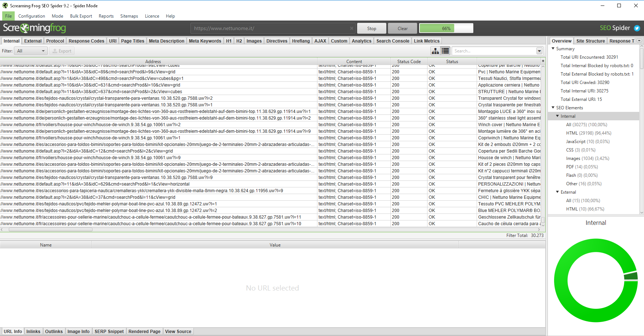Switch to the Hreflang tab
The height and width of the screenshot is (336, 644).
point(301,41)
